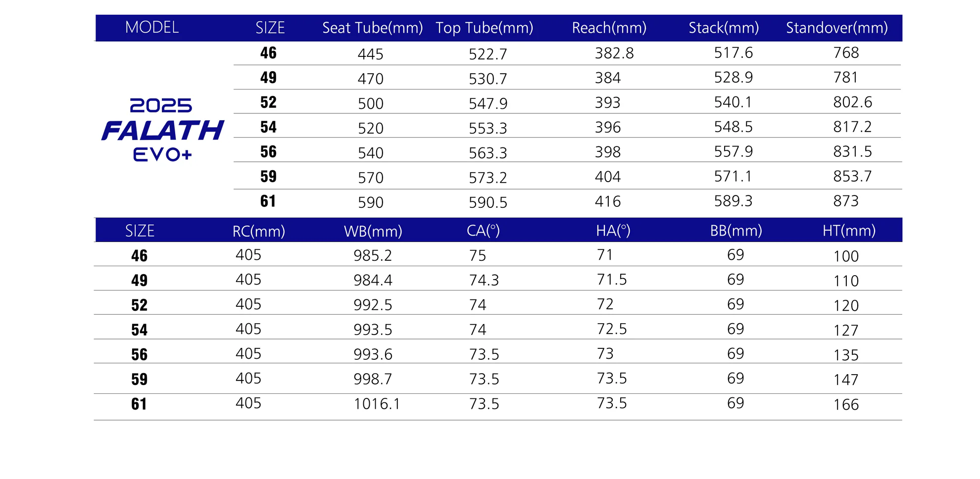Select size 46 in upper table
Image resolution: width=980 pixels, height=479 pixels.
click(268, 53)
